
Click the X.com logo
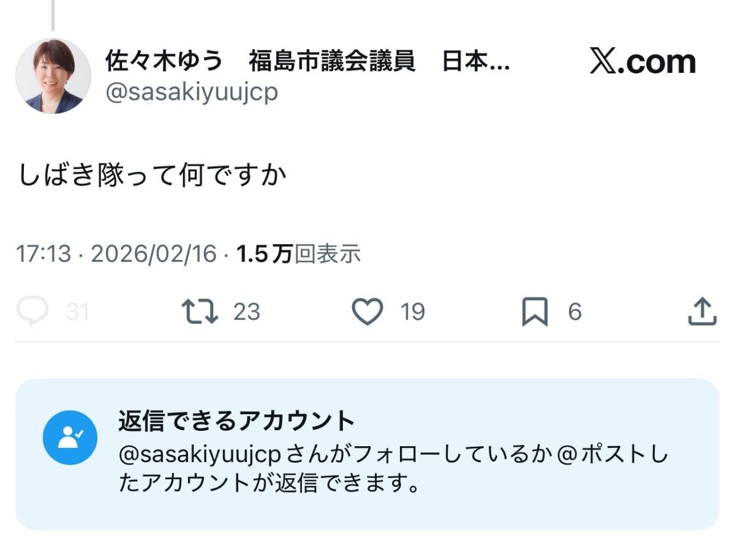(x=643, y=62)
